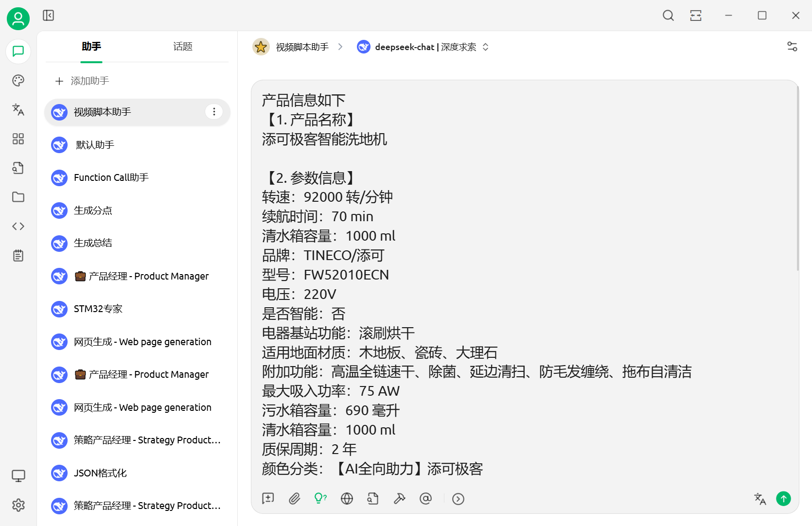Toggle the thinking lightbulb option
The height and width of the screenshot is (526, 812).
click(x=320, y=498)
